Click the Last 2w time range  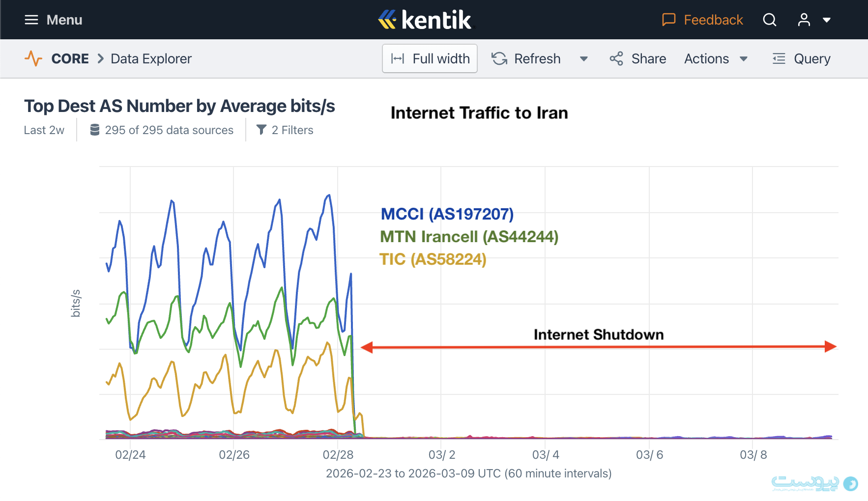tap(44, 130)
